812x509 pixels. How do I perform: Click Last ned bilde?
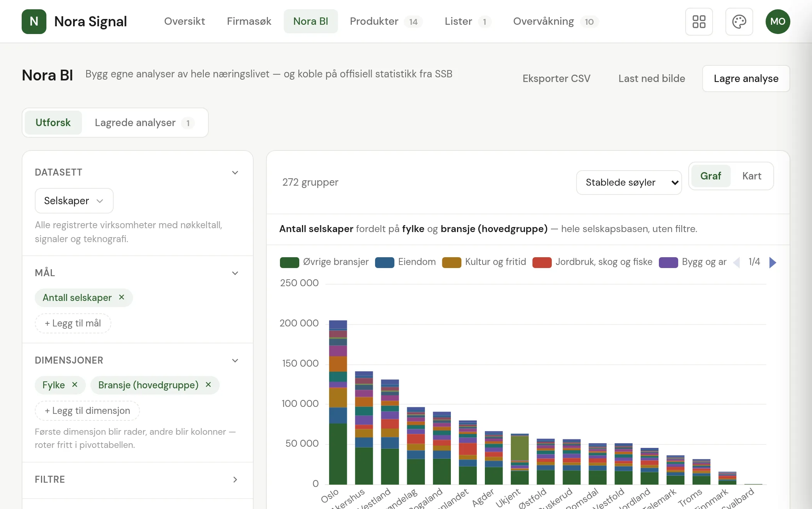pyautogui.click(x=652, y=79)
